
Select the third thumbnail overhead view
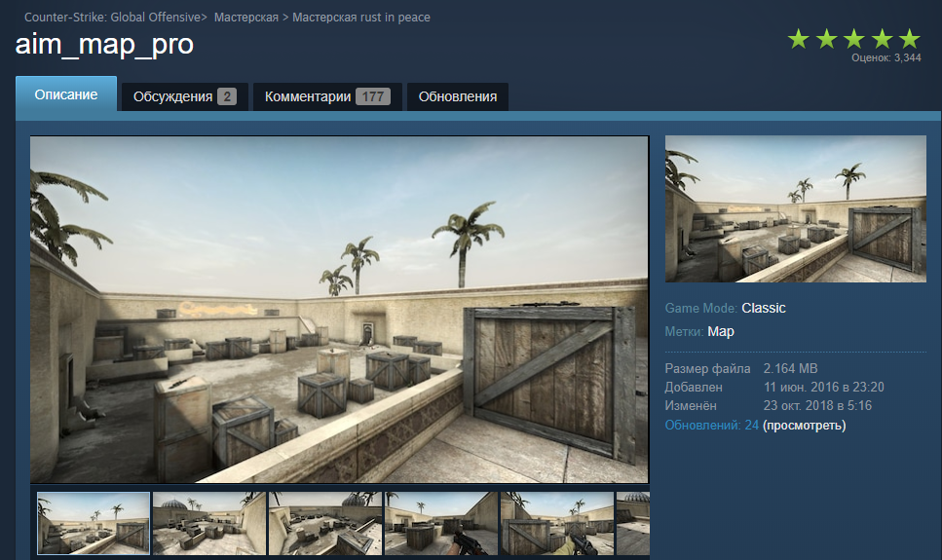[325, 523]
